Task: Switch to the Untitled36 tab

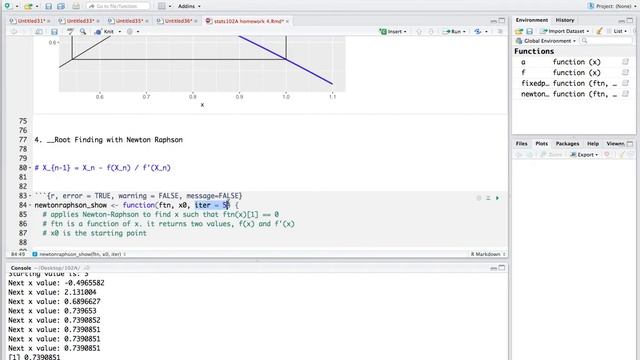Action: (x=176, y=21)
